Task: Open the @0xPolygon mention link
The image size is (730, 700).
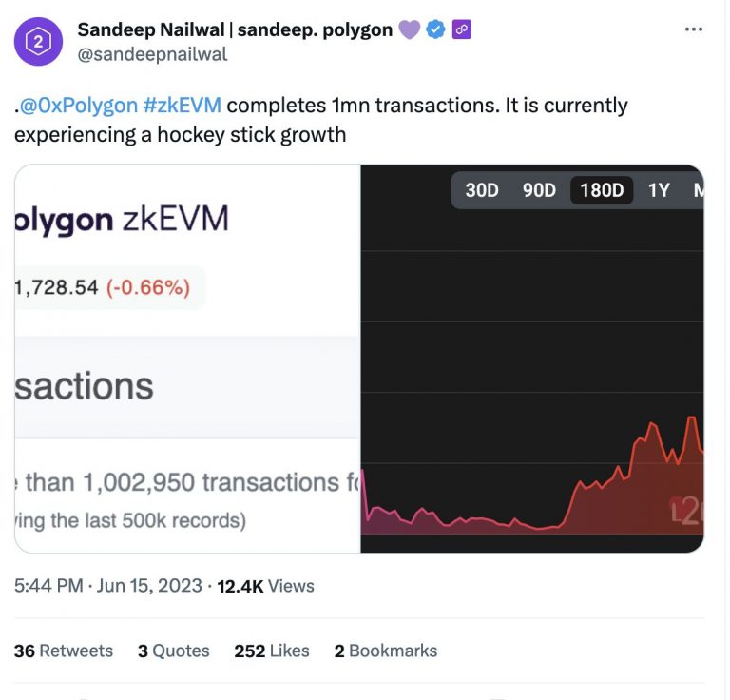Action: pos(79,106)
